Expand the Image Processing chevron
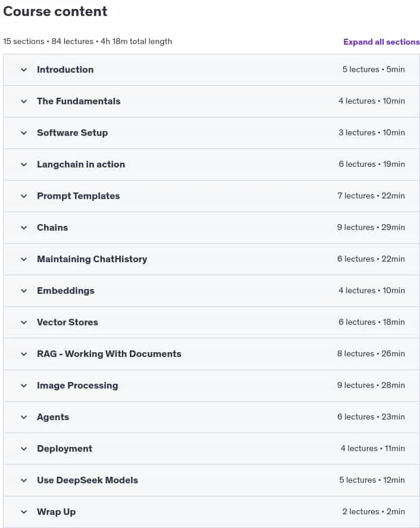This screenshot has width=420, height=528. (24, 386)
